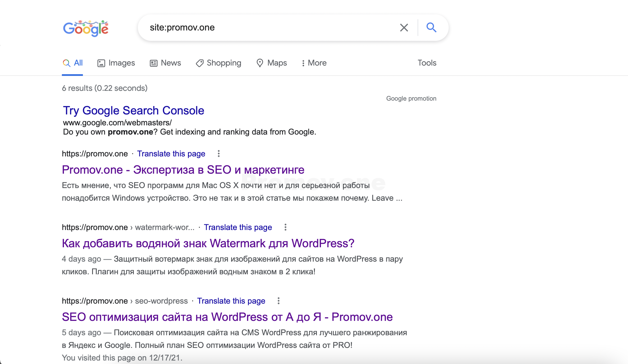
Task: Switch to the News tab
Action: pos(165,63)
